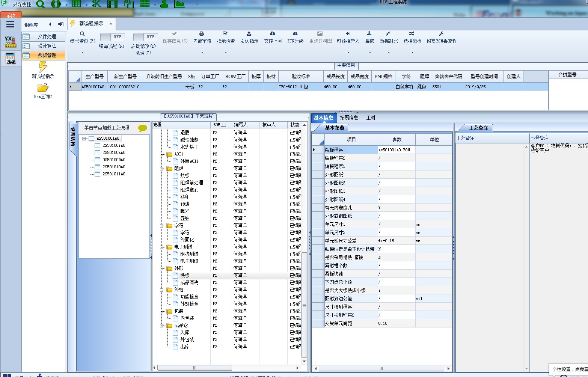
Task: Check the box for 2S501011A0
Action: click(x=97, y=174)
